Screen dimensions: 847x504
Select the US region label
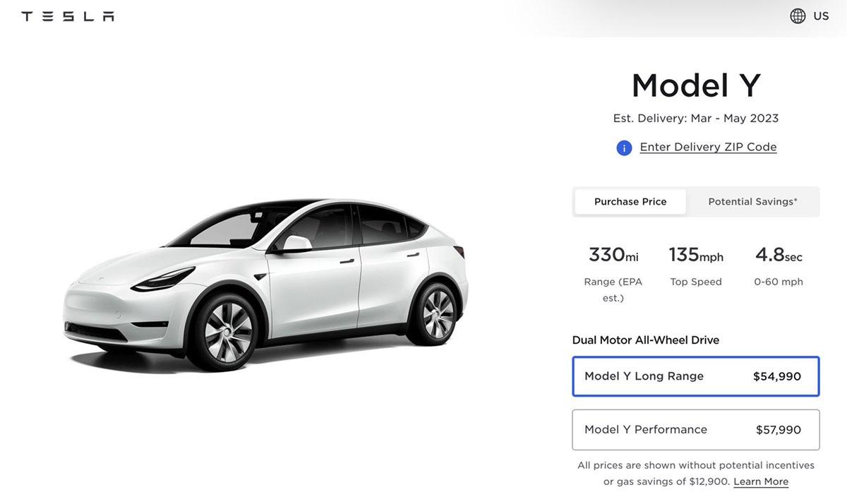pyautogui.click(x=821, y=16)
